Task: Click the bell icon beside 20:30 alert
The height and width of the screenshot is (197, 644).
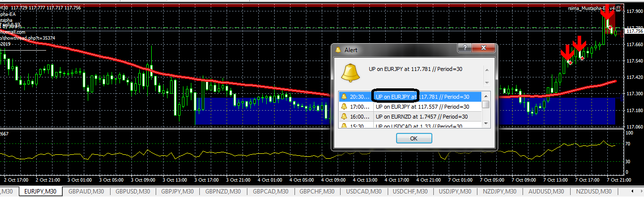Action: click(x=344, y=97)
